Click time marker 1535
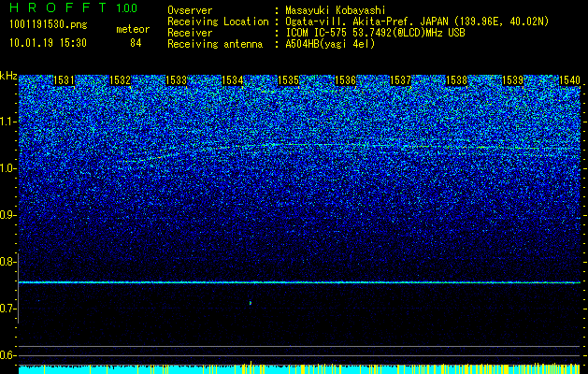 (x=288, y=80)
